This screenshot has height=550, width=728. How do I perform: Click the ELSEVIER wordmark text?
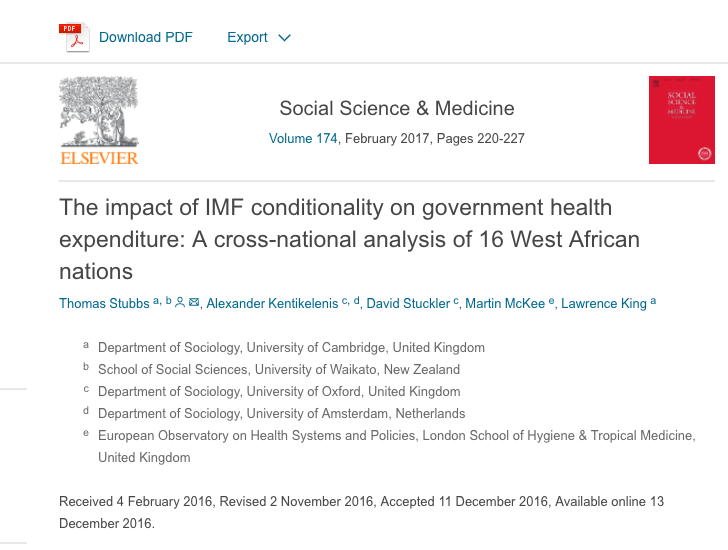(x=99, y=158)
